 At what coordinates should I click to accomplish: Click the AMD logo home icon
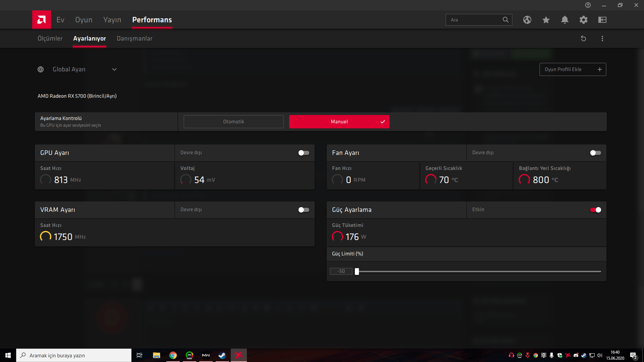pos(42,20)
